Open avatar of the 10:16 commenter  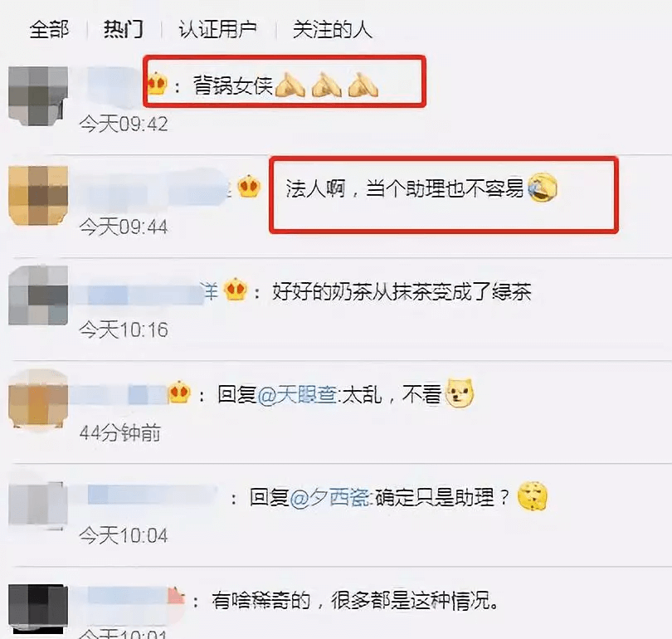pos(38,295)
